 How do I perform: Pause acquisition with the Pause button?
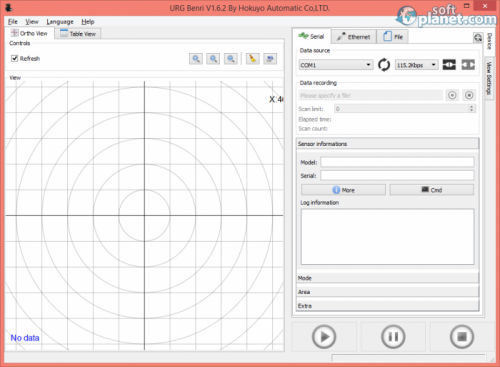(393, 337)
